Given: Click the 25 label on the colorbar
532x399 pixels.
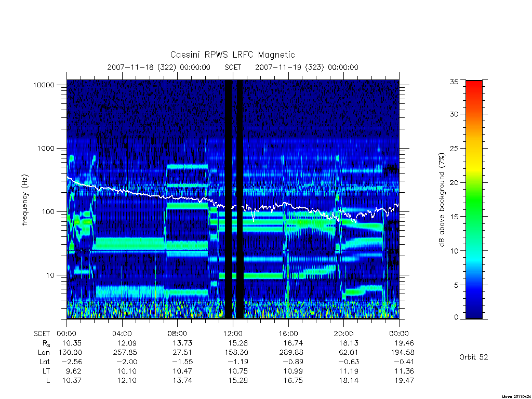Looking at the screenshot, I should pyautogui.click(x=454, y=148).
